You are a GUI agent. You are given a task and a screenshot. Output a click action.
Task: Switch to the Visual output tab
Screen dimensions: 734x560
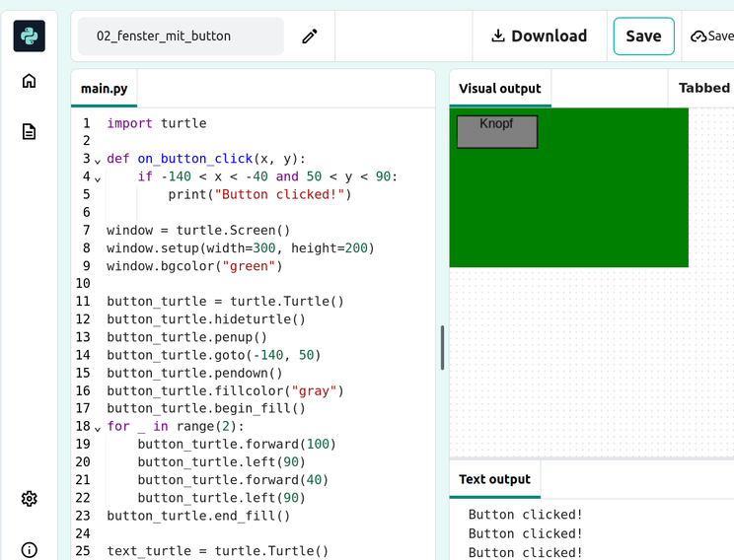pyautogui.click(x=500, y=89)
